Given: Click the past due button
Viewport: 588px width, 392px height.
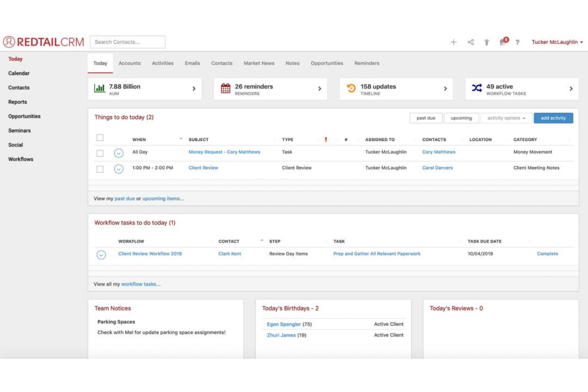Looking at the screenshot, I should (x=426, y=118).
